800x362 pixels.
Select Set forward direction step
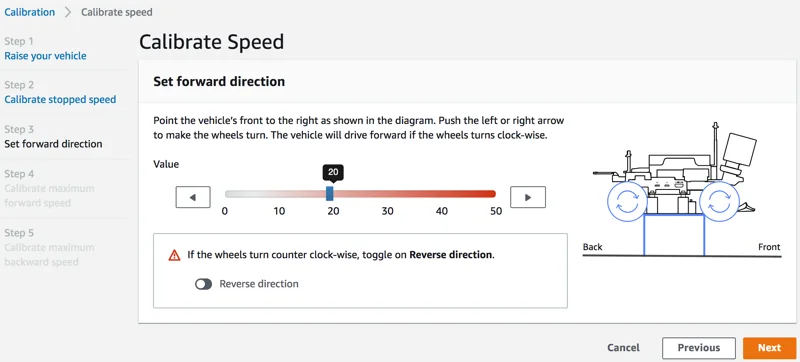pos(53,144)
